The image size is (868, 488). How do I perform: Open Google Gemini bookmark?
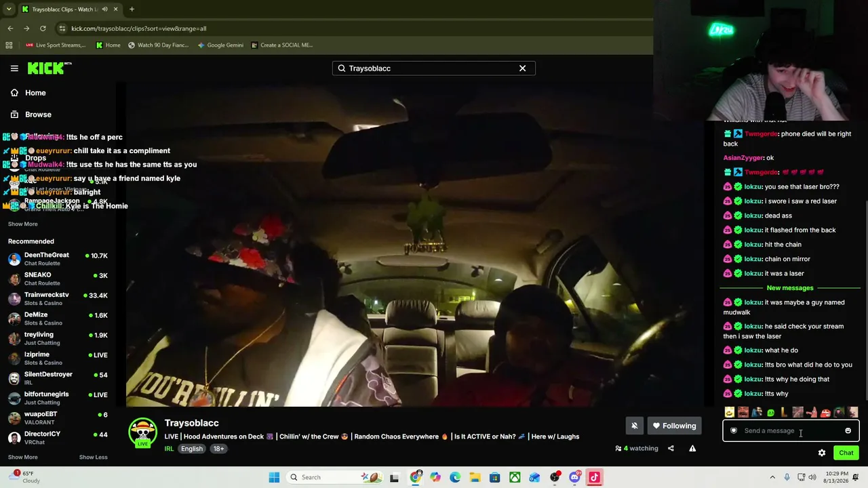click(220, 45)
